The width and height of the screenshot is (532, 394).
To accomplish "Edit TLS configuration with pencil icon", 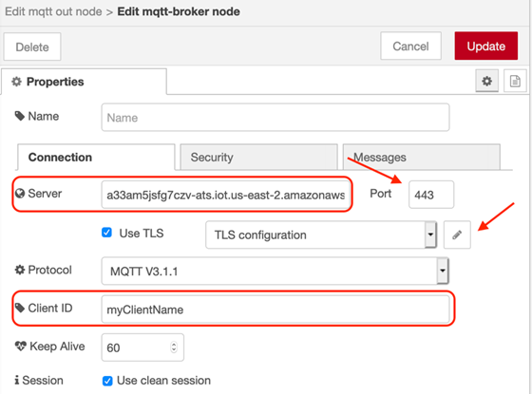I will pyautogui.click(x=457, y=235).
